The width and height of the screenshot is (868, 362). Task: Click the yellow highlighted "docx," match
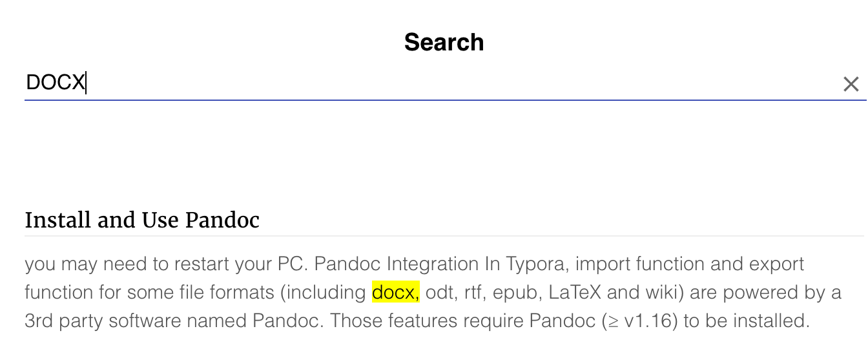tap(395, 292)
